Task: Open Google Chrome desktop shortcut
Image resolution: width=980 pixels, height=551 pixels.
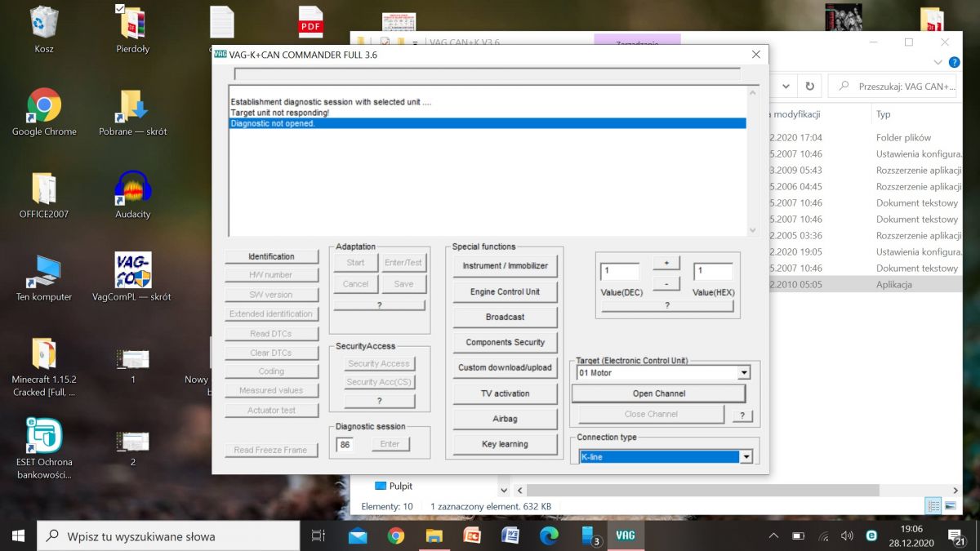Action: pos(44,113)
